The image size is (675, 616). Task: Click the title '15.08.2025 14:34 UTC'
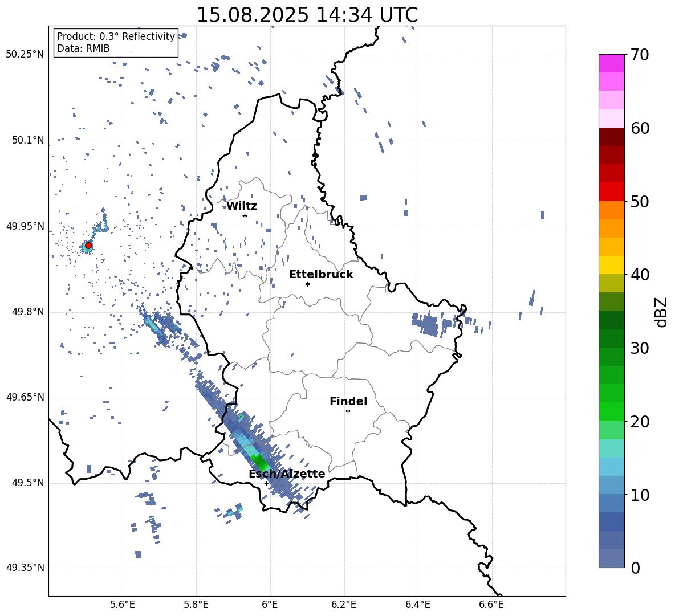pyautogui.click(x=307, y=15)
